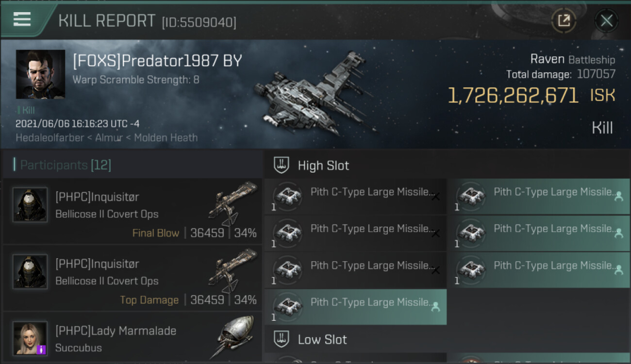This screenshot has width=631, height=364.
Task: Click Top Damage Inquisitør's Bellicose ship icon
Action: click(x=233, y=270)
